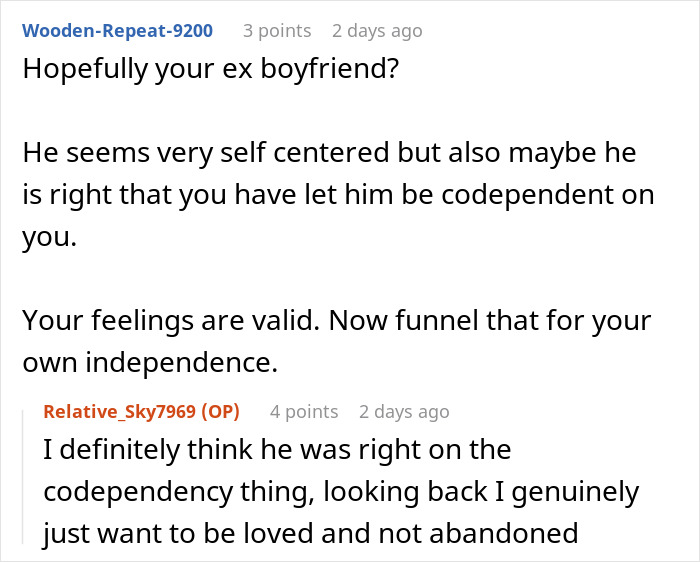Click the line starting "codependency thing, looking back"

point(341,491)
